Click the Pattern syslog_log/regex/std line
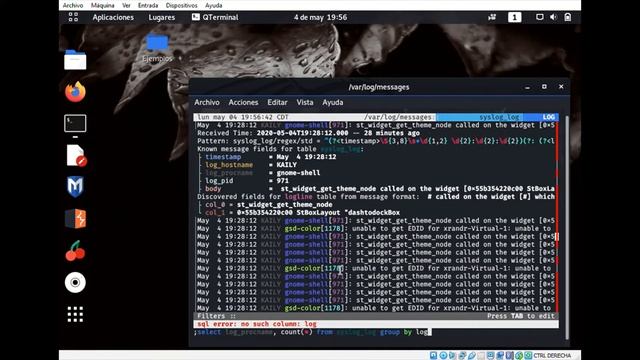Image resolution: width=640 pixels, height=360 pixels. [x=376, y=141]
